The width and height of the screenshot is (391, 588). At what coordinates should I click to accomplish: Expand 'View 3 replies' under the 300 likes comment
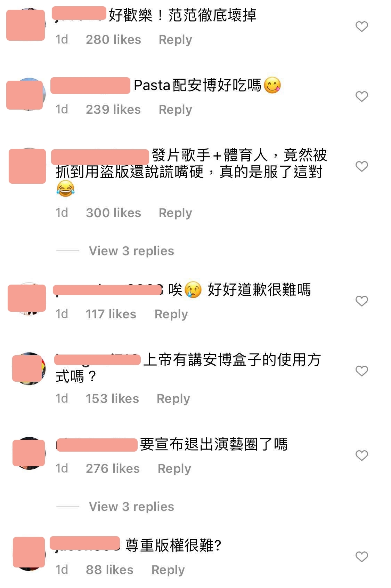(131, 251)
